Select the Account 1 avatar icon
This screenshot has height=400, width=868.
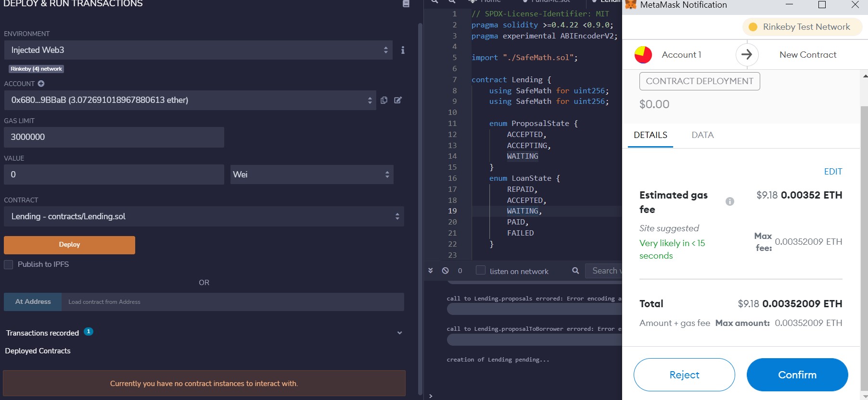(643, 55)
